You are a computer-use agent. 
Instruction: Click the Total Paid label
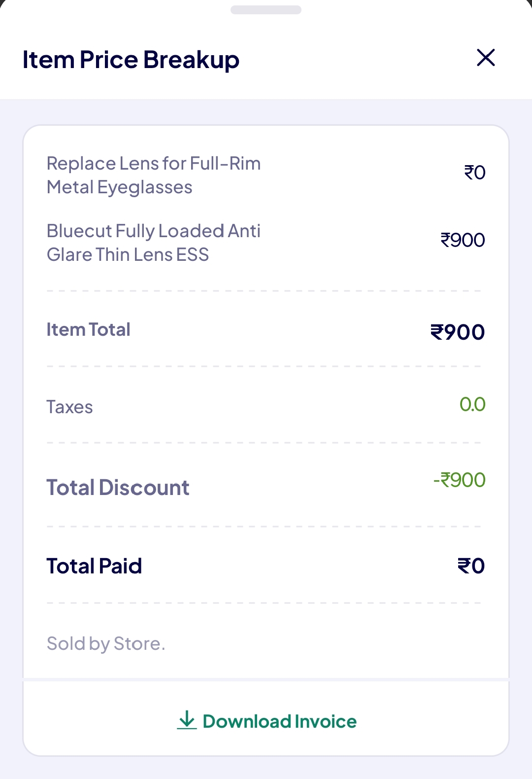tap(94, 566)
